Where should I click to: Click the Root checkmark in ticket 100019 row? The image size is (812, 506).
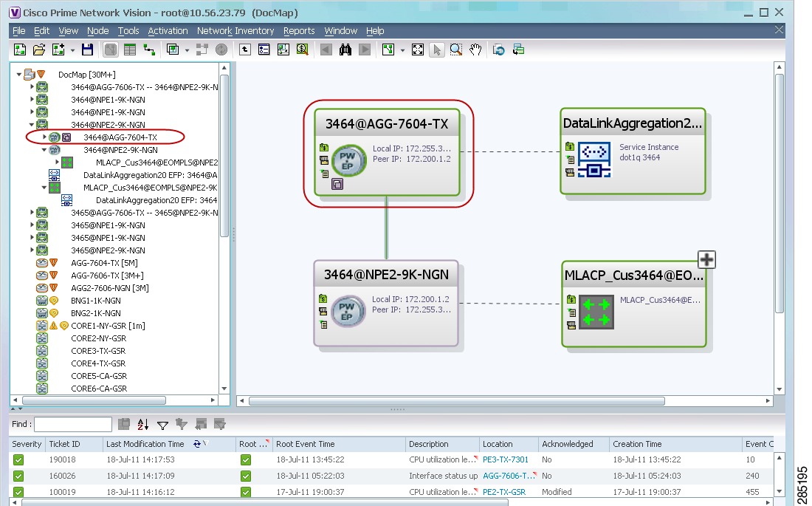[246, 492]
